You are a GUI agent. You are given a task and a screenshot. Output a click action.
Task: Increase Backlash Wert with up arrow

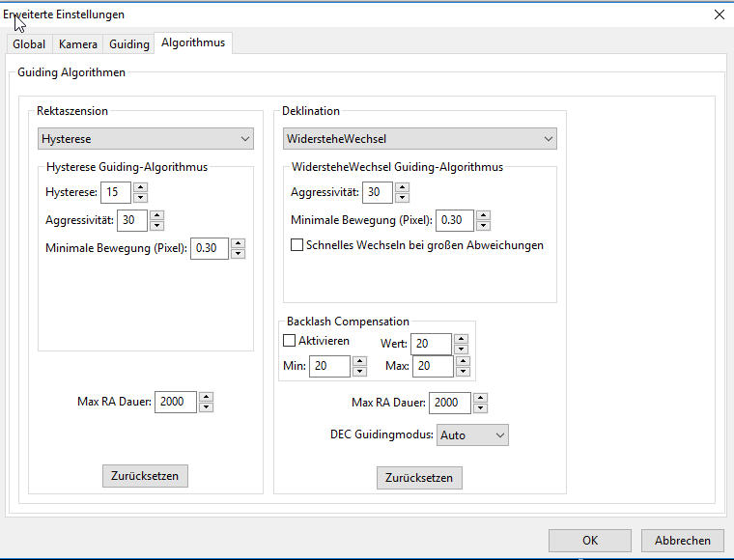pyautogui.click(x=461, y=339)
